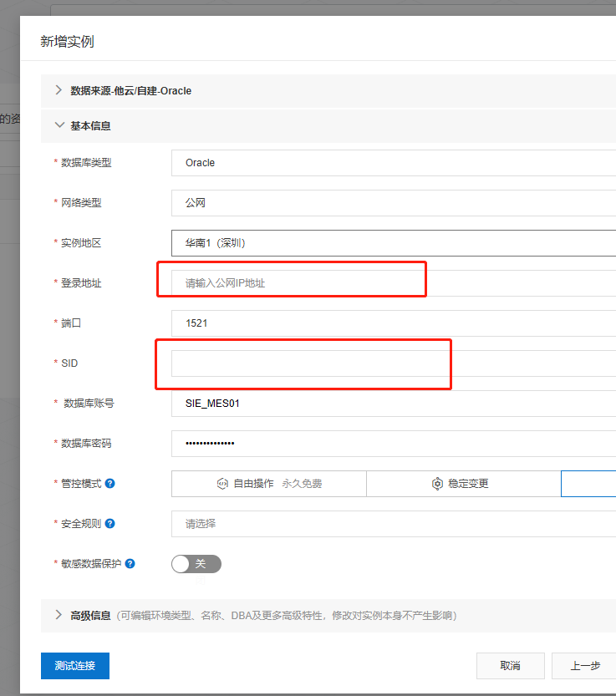Click the 取消 button
Viewport: 616px width, 696px height.
click(511, 666)
